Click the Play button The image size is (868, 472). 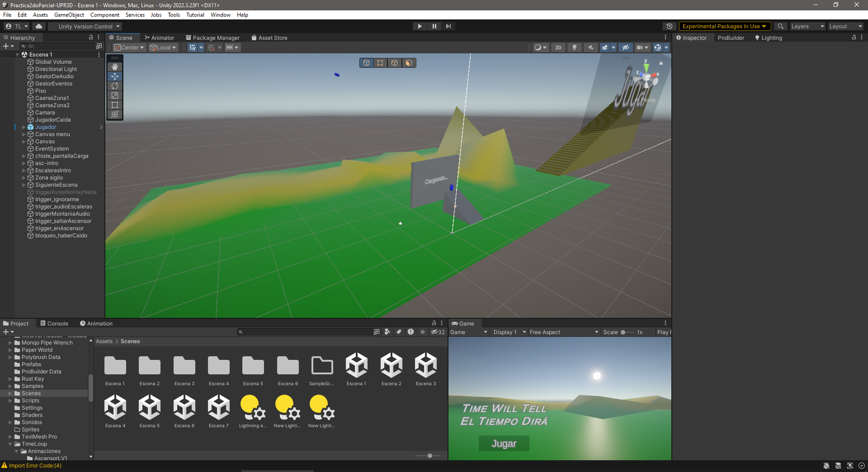pyautogui.click(x=420, y=26)
